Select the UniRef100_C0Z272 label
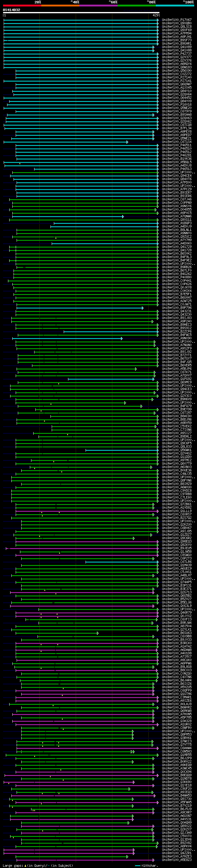 pos(177,74)
